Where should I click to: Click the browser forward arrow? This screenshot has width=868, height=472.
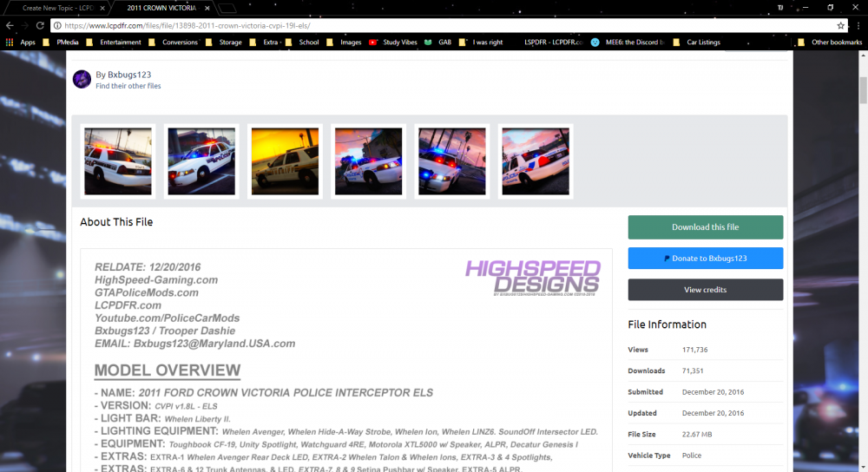25,25
